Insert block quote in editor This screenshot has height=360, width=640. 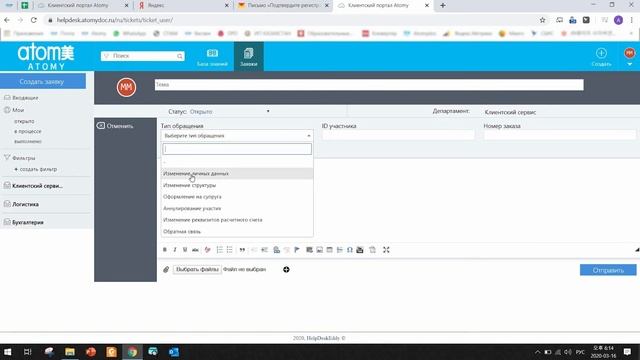(x=242, y=250)
